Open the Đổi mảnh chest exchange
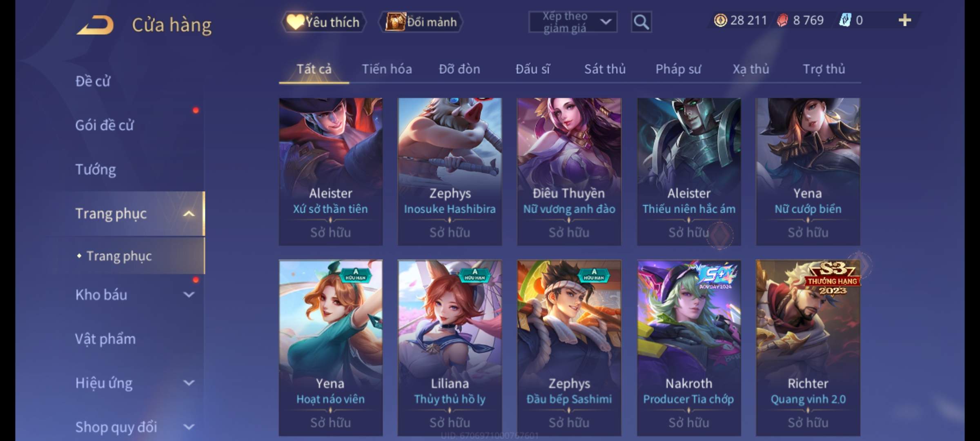 point(421,22)
